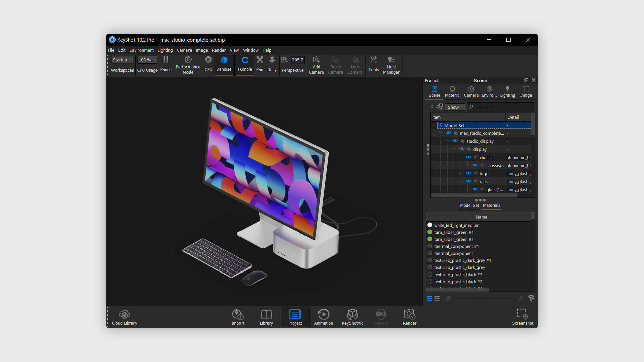The width and height of the screenshot is (644, 362).
Task: Open the Render dialog
Action: pos(409,317)
